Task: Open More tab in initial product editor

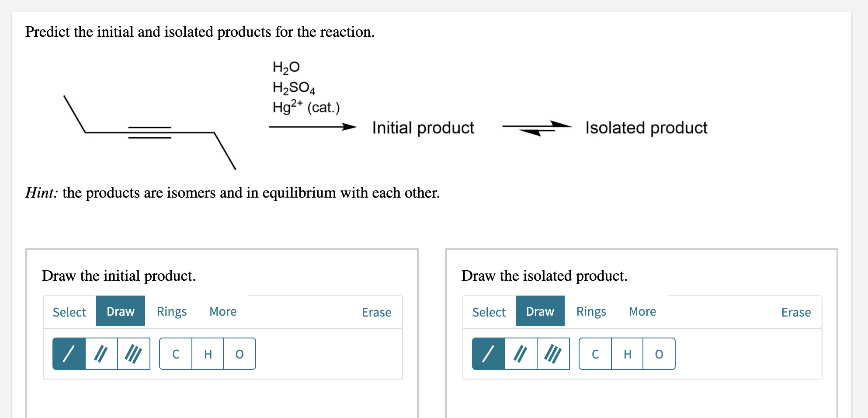Action: (x=223, y=311)
